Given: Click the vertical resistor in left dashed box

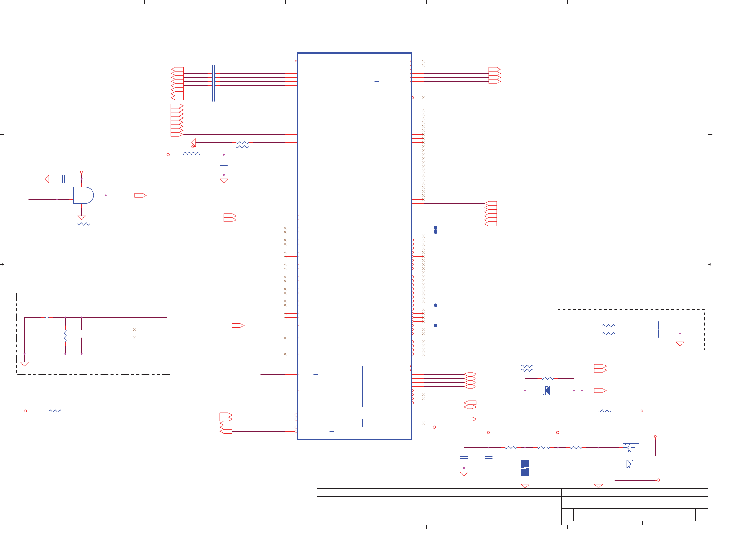Looking at the screenshot, I should tap(66, 336).
